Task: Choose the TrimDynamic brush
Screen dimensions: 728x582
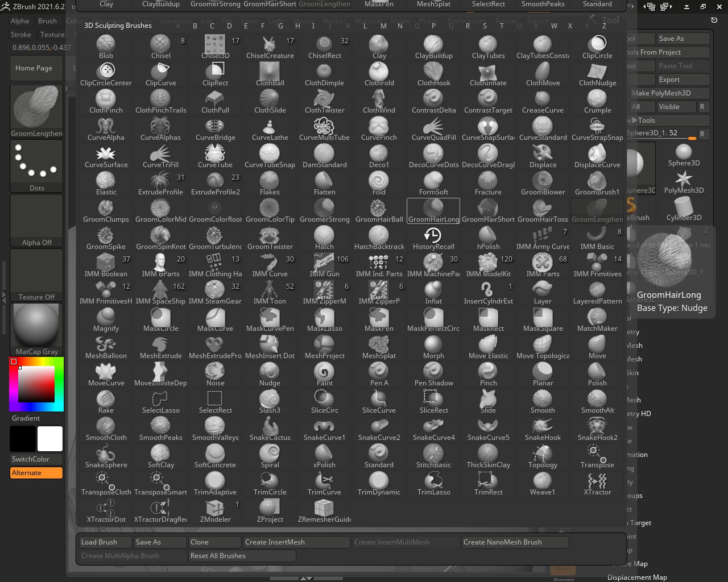Action: pos(379,484)
